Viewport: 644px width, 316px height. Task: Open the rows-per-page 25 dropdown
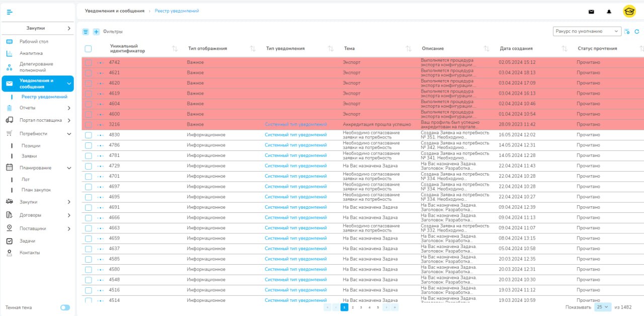[x=603, y=306]
